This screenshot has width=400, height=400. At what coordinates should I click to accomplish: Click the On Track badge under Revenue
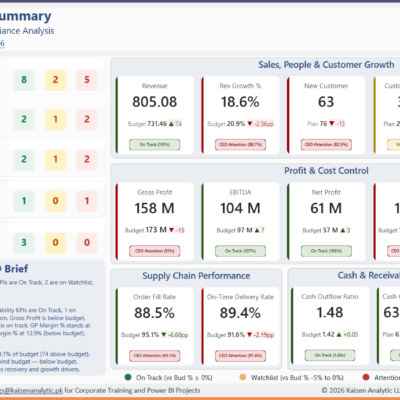coord(155,145)
